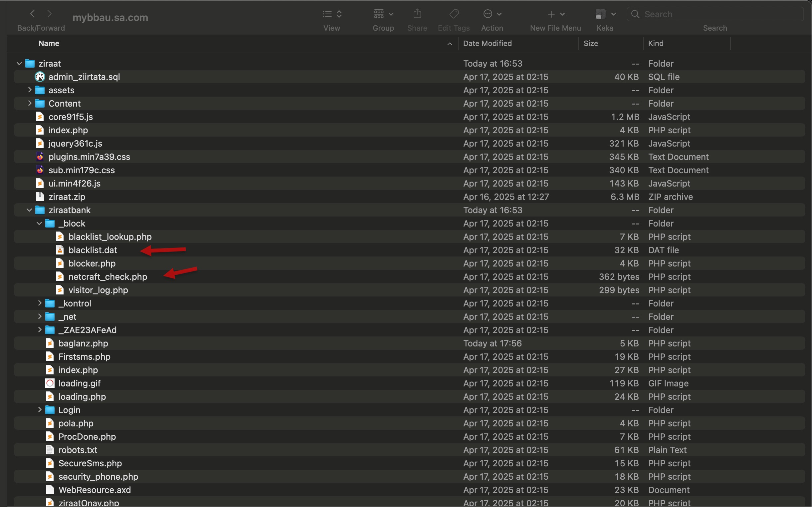The image size is (812, 507).
Task: Click the Edit Tags icon
Action: 454,14
